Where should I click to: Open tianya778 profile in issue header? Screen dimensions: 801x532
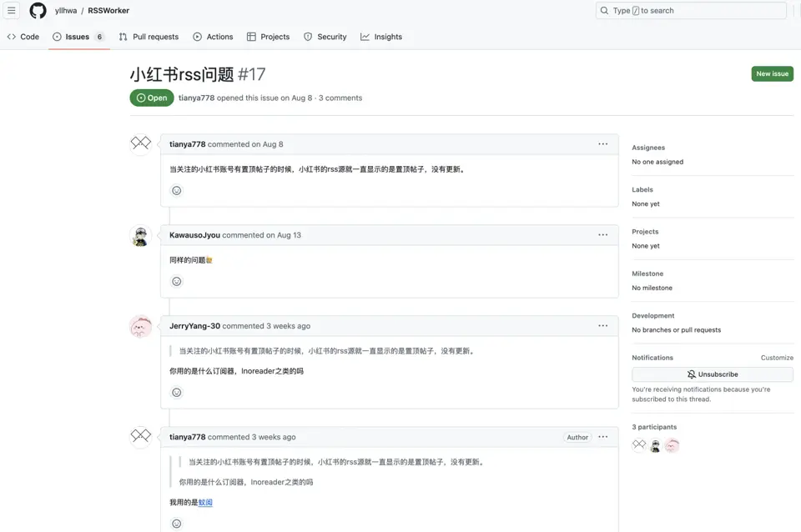tap(196, 98)
